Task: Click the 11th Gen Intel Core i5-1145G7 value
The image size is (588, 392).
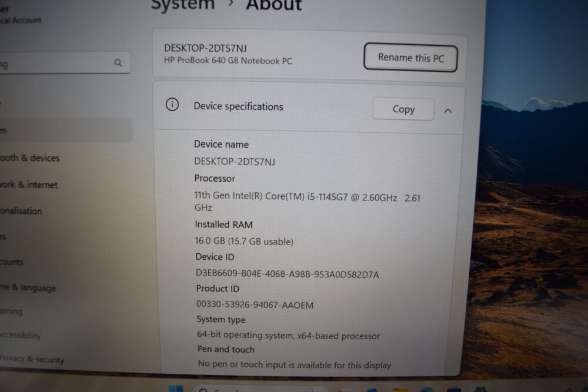Action: tap(307, 202)
